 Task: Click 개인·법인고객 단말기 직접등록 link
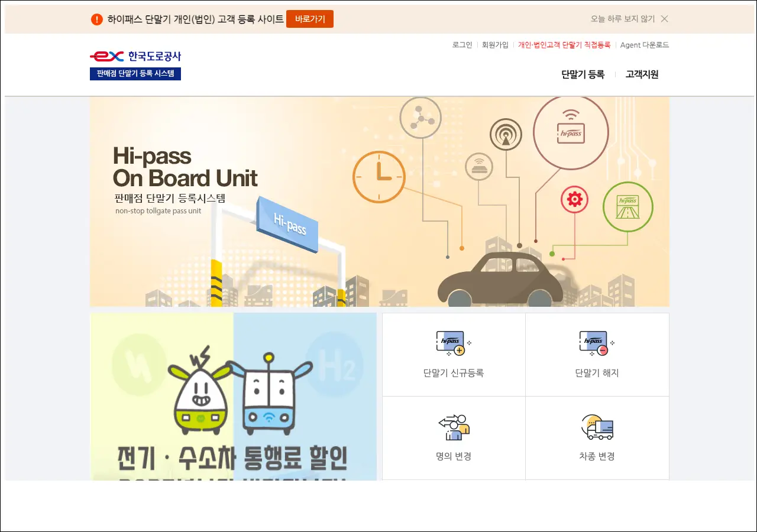point(564,45)
